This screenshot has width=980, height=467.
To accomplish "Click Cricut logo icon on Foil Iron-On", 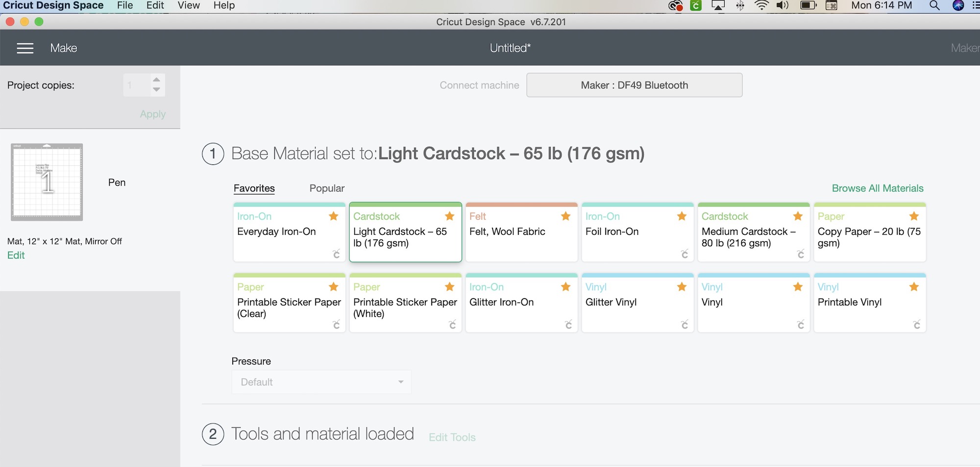I will [x=685, y=254].
